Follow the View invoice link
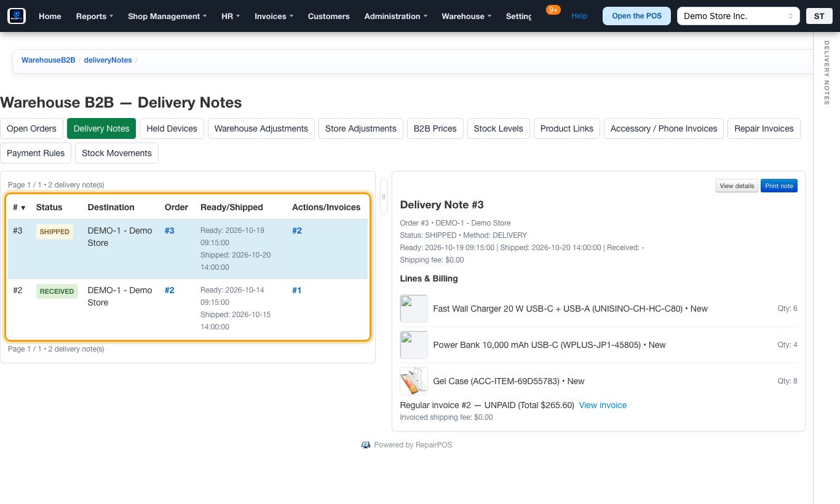This screenshot has height=504, width=840. point(603,405)
